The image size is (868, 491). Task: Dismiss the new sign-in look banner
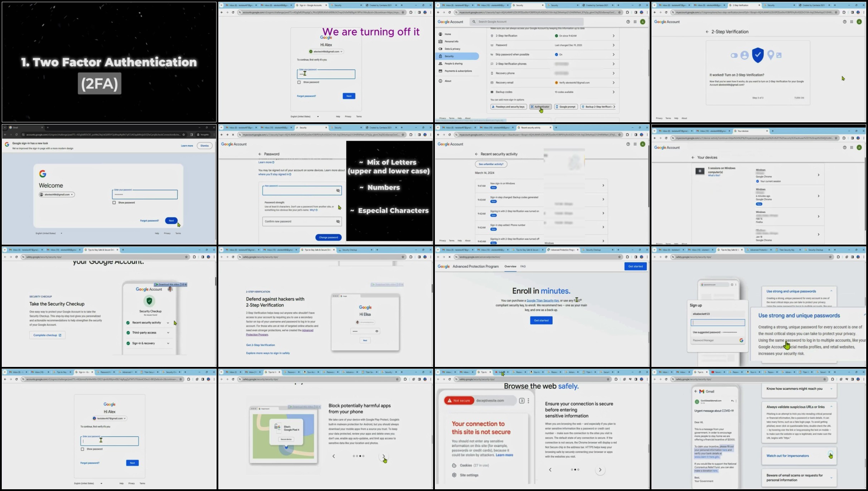205,146
